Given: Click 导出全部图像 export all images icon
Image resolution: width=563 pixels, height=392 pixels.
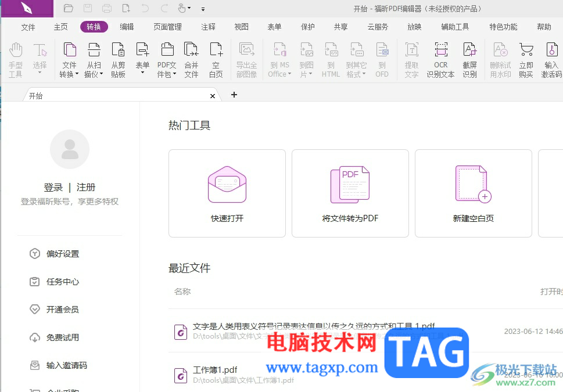Looking at the screenshot, I should [247, 60].
